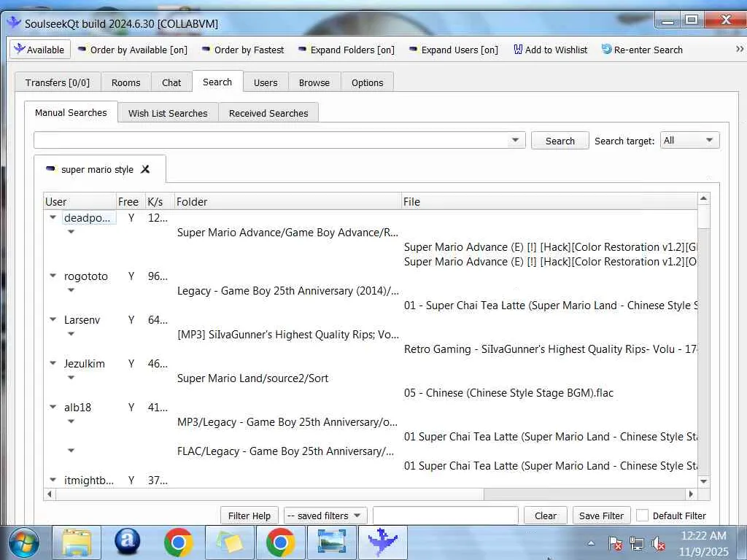747x560 pixels.
Task: Collapse user Jezulkim tree node
Action: tap(53, 363)
